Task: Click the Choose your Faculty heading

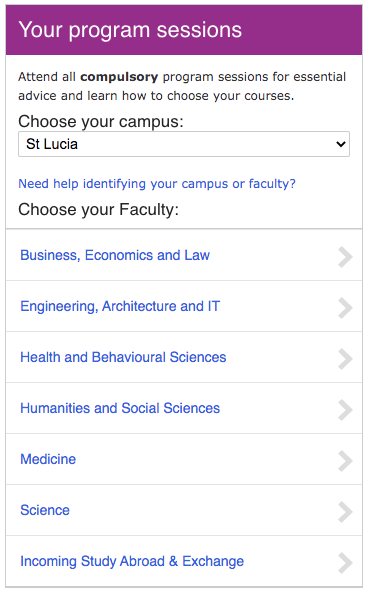Action: pyautogui.click(x=98, y=210)
